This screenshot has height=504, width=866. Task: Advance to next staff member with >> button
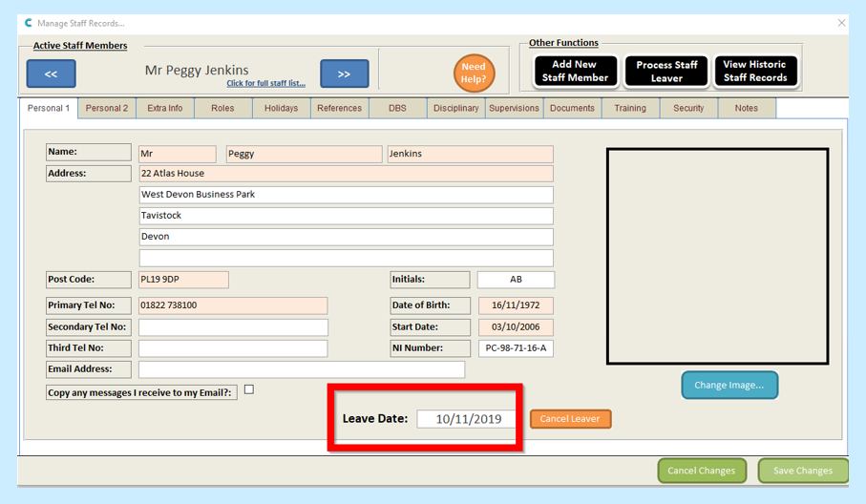[x=344, y=73]
